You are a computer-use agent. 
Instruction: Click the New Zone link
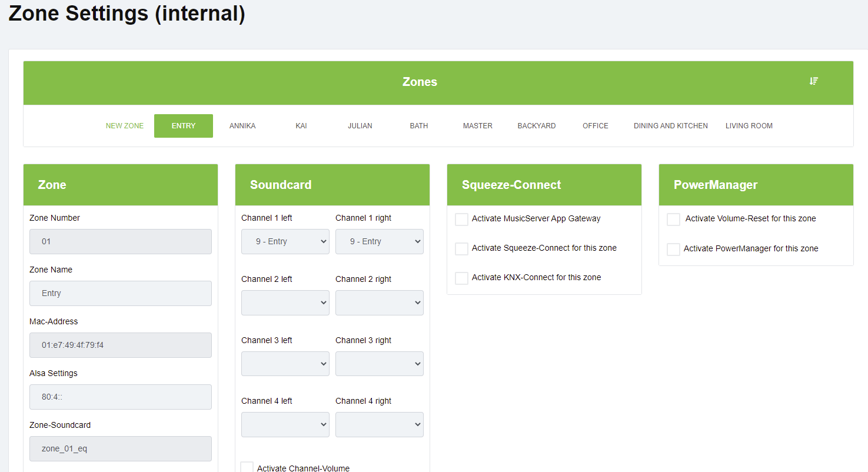[x=125, y=126]
